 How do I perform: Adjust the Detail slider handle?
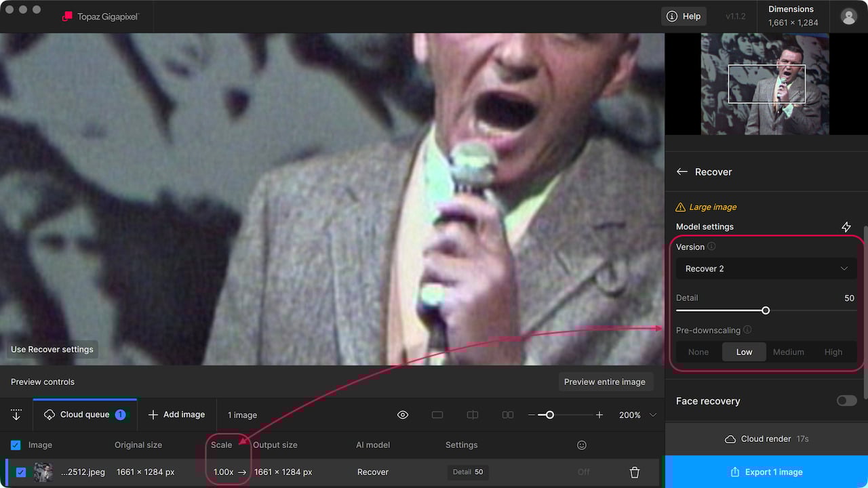(766, 310)
